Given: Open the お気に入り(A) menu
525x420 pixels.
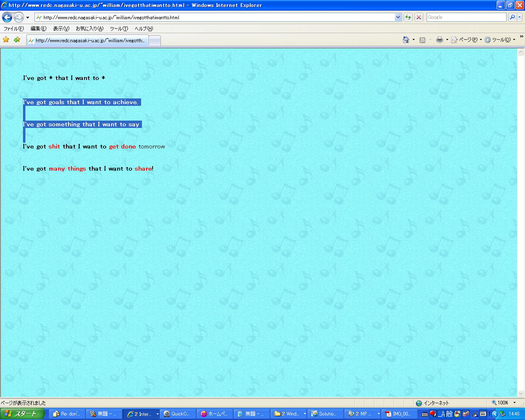Looking at the screenshot, I should click(x=89, y=29).
